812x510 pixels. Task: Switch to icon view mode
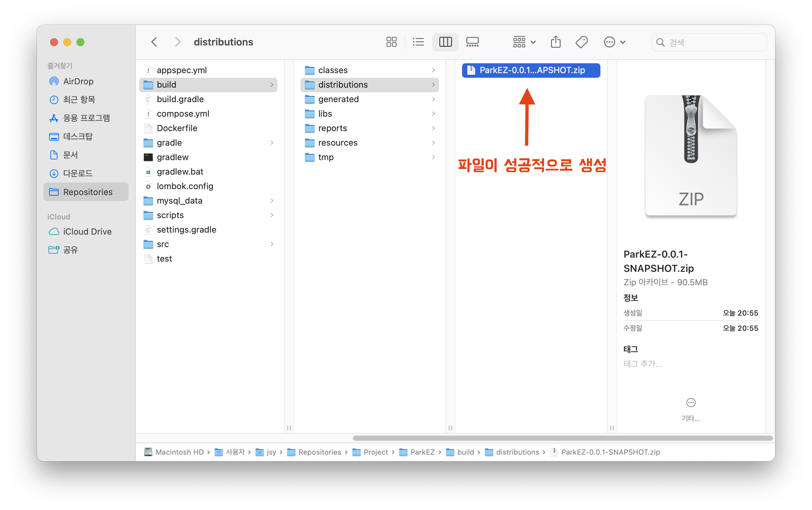(x=391, y=42)
